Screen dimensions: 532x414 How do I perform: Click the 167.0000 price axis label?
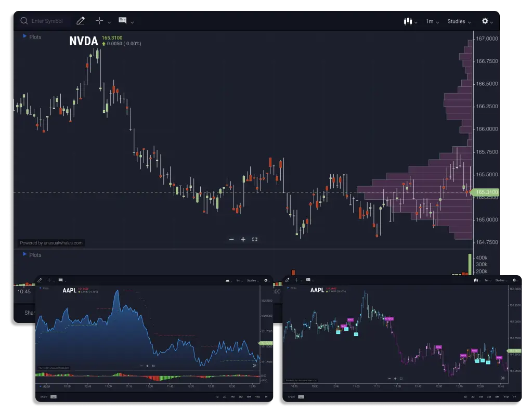pos(487,38)
